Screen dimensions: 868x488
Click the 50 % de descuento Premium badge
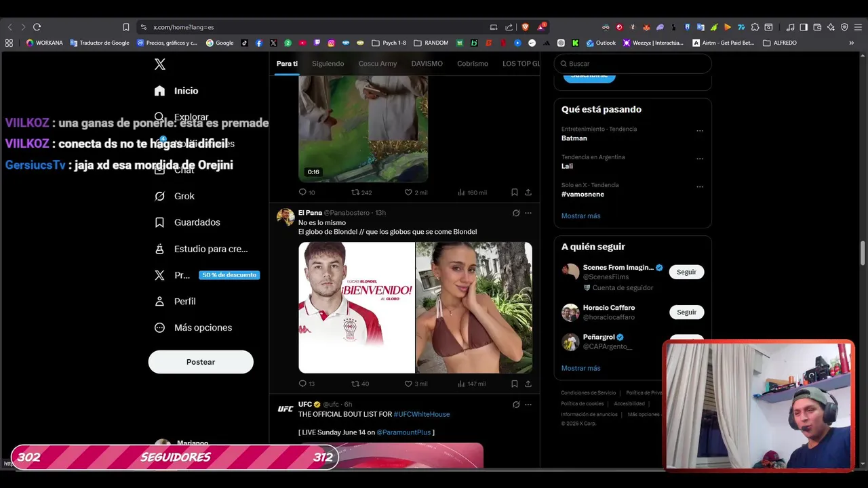tap(229, 275)
